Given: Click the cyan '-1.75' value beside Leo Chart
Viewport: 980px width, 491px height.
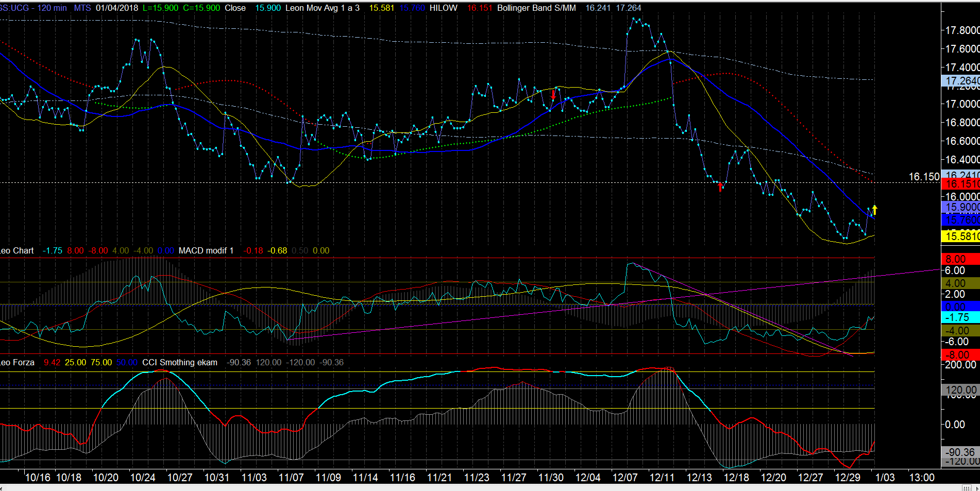Looking at the screenshot, I should point(52,250).
